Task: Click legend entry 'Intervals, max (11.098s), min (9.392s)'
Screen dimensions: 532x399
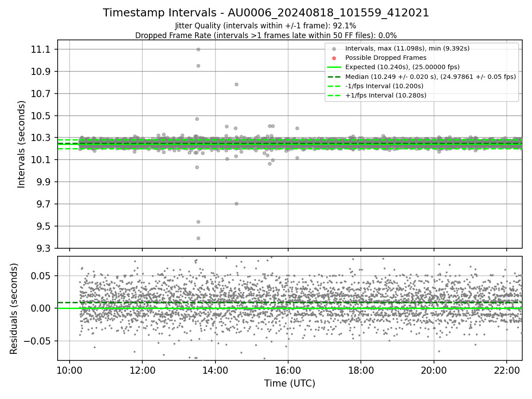Action: point(407,48)
